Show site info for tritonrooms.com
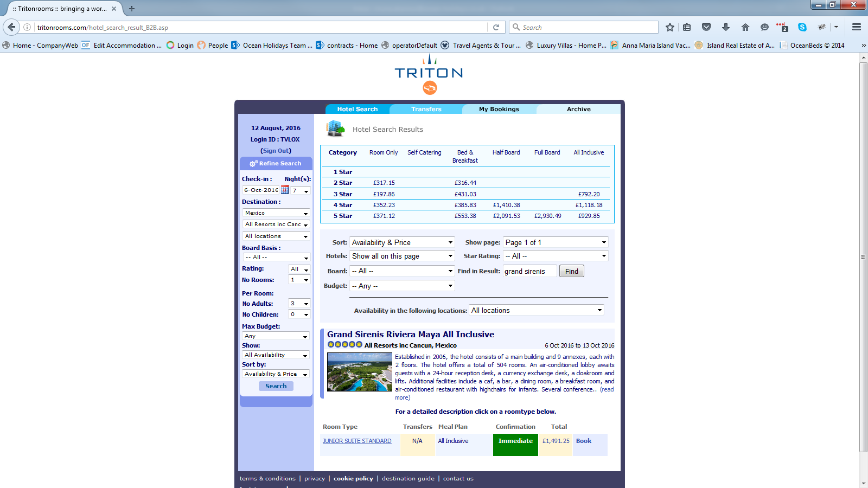Image resolution: width=868 pixels, height=488 pixels. (27, 27)
